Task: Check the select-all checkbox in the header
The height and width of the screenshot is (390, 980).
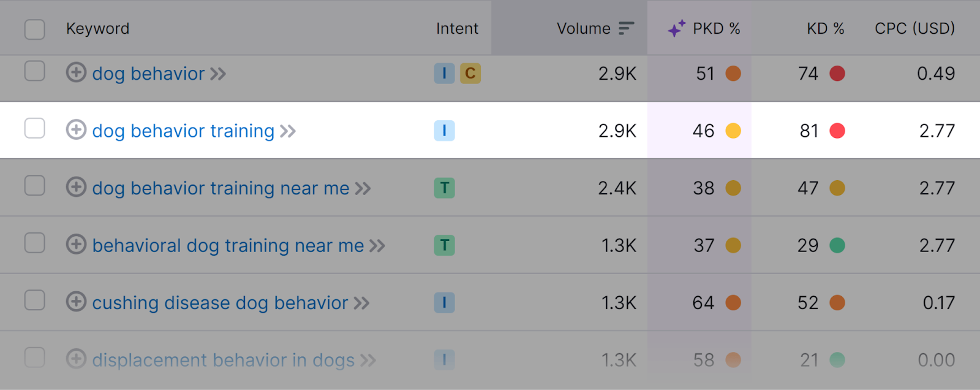Action: point(34,28)
